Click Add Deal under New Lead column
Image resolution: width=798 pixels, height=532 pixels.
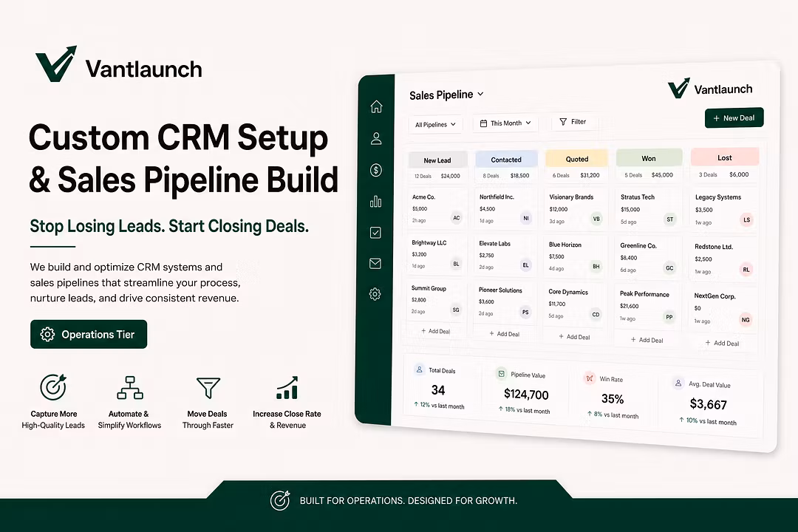coord(436,331)
